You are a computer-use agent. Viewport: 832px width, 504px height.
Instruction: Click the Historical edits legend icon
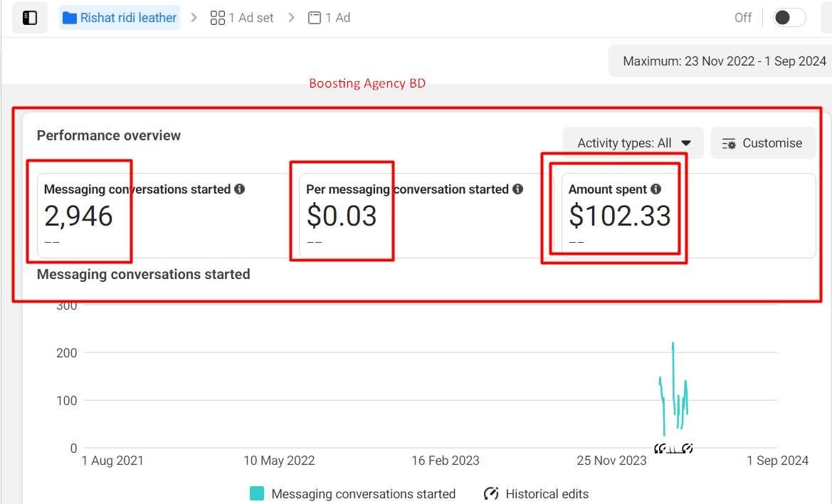491,493
